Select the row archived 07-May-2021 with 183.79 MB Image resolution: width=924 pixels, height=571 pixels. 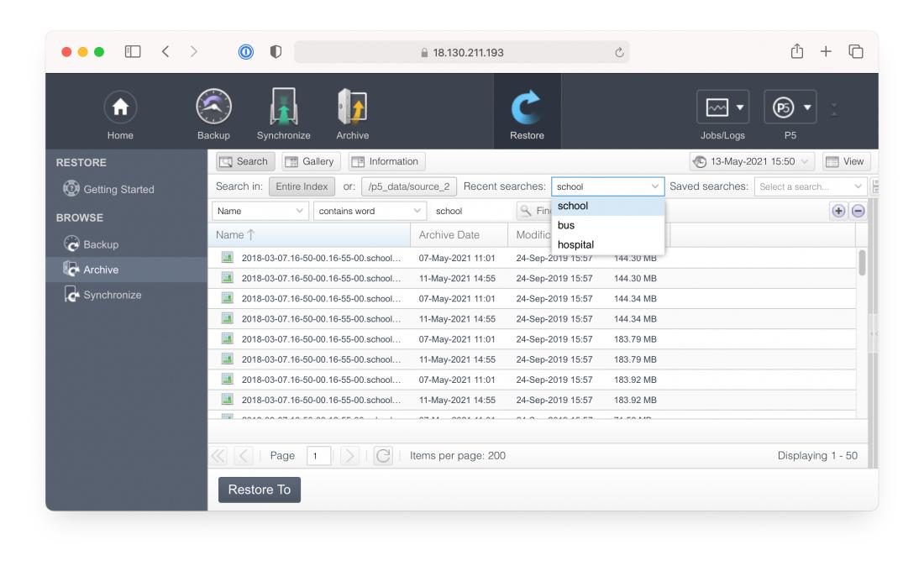tap(532, 339)
